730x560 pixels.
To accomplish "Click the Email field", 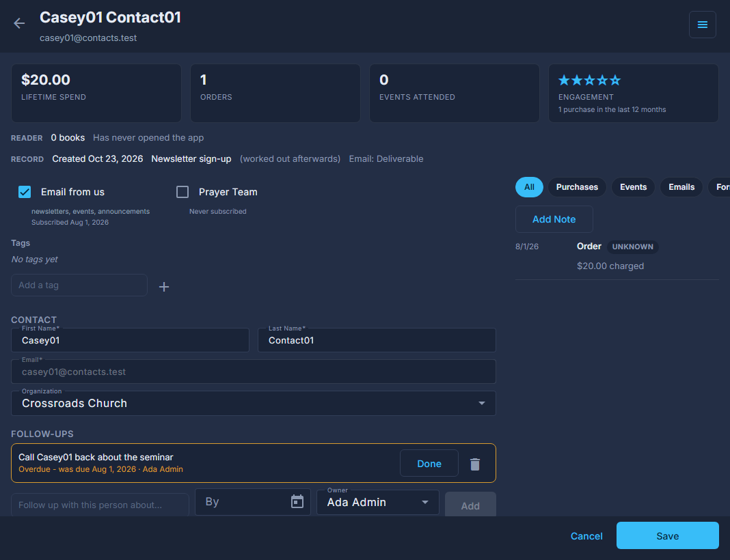I will 254,372.
